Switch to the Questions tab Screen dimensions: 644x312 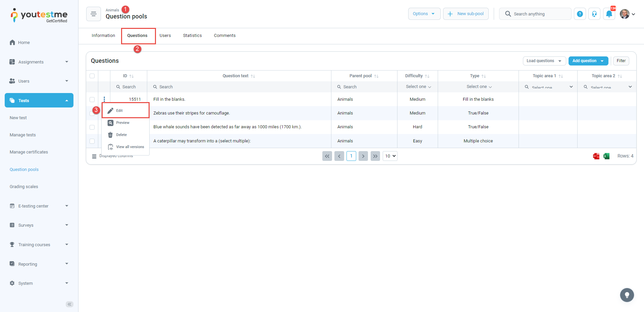click(137, 36)
